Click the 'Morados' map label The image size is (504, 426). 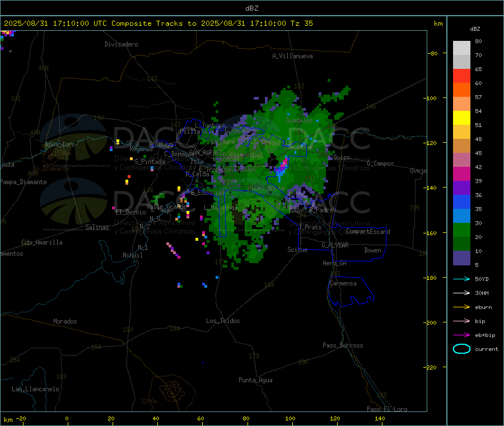(66, 321)
